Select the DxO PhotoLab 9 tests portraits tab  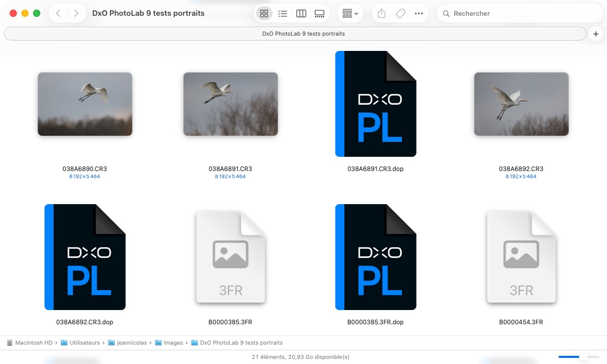click(x=295, y=34)
